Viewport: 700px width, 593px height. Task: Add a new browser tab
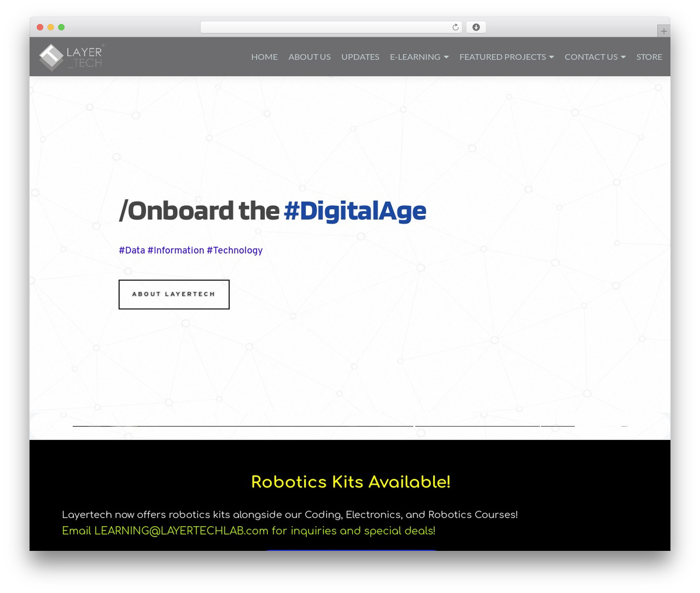point(663,31)
